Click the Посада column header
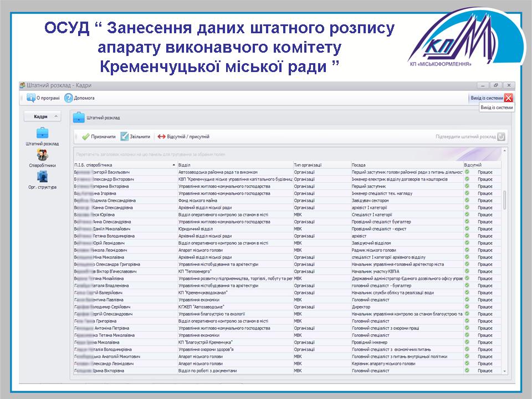Screen dimensions: 532x399 click(406, 165)
